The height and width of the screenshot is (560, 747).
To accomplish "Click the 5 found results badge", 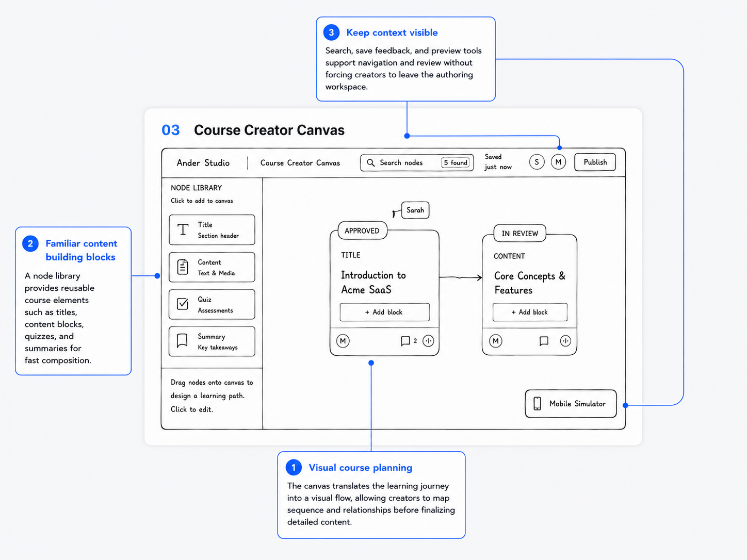I will pyautogui.click(x=456, y=163).
